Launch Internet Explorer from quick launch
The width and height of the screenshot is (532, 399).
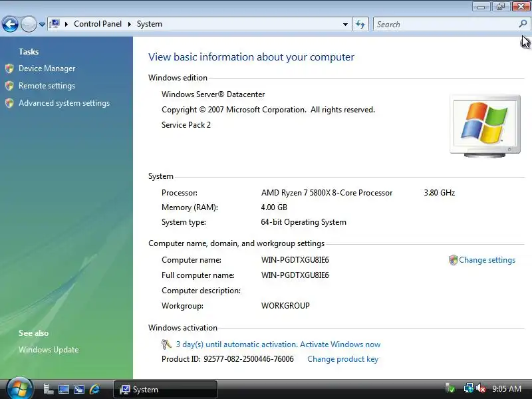pyautogui.click(x=94, y=389)
